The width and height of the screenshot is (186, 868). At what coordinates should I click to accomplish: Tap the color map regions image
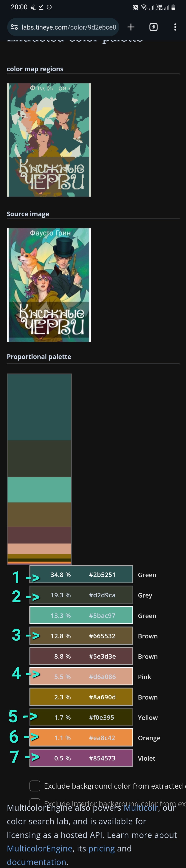tap(49, 140)
